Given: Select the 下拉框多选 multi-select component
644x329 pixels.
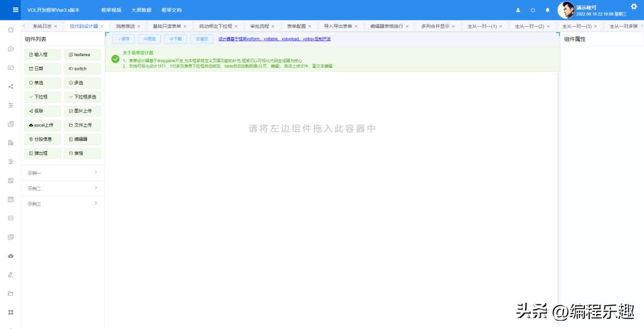Looking at the screenshot, I should (82, 97).
